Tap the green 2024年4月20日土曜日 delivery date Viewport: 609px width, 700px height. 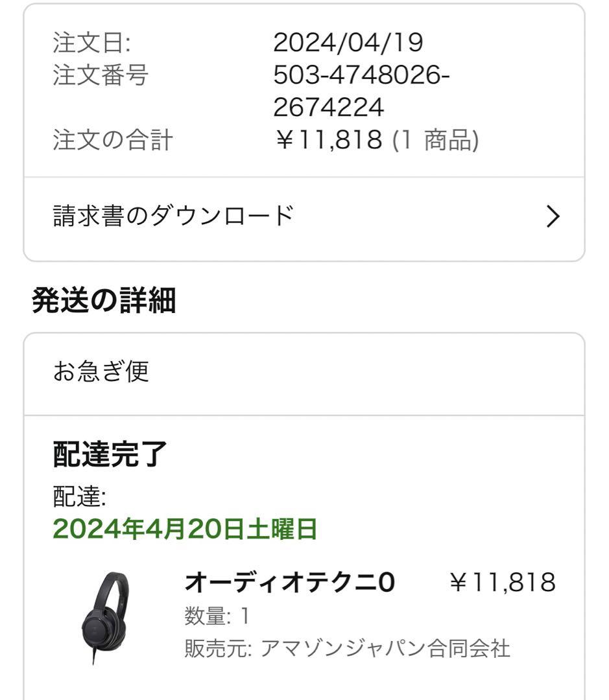tap(185, 529)
